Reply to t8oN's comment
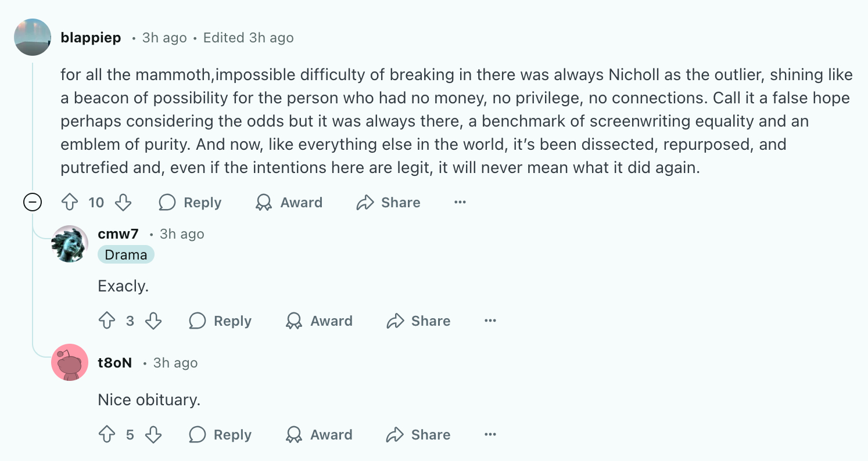This screenshot has width=868, height=461. [221, 435]
